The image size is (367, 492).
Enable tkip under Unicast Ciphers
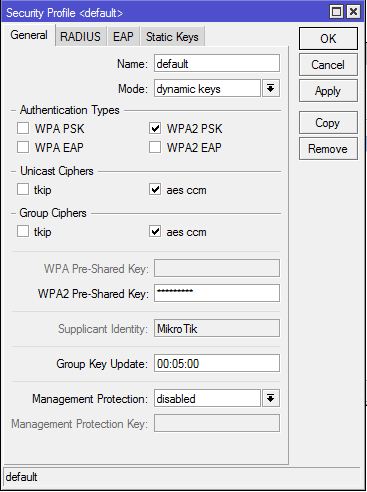pyautogui.click(x=23, y=189)
